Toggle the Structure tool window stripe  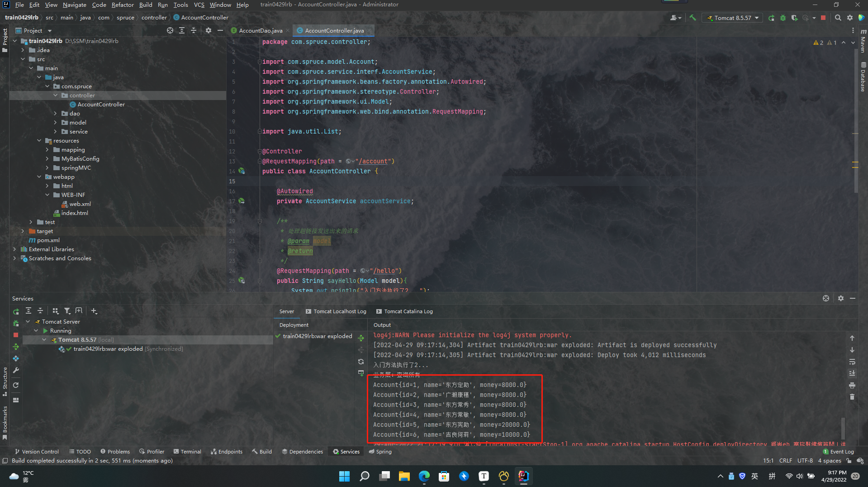pos(5,382)
